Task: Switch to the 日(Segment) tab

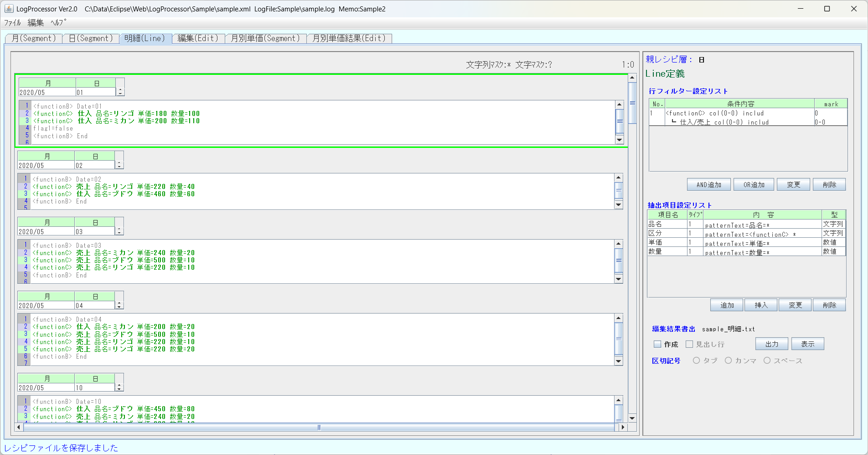Action: [91, 38]
